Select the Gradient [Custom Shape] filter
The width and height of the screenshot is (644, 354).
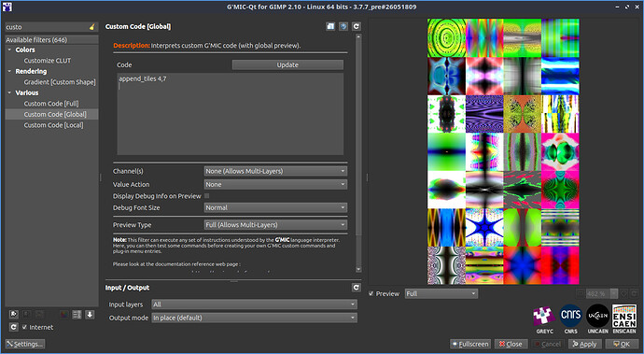[60, 82]
